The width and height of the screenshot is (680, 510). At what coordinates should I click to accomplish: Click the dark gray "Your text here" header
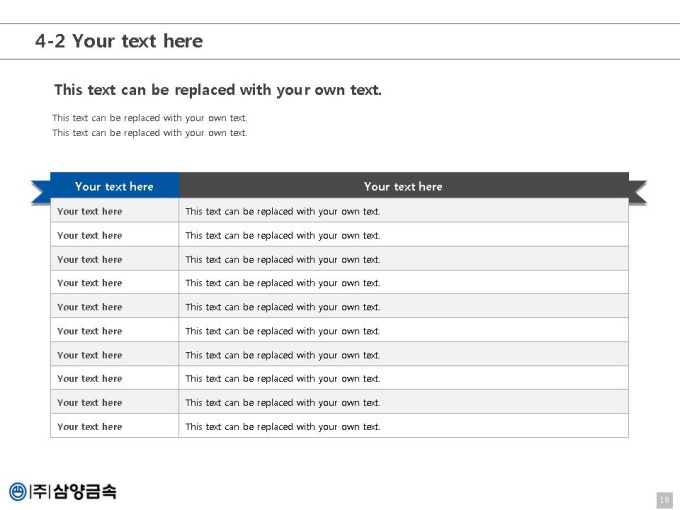tap(404, 186)
